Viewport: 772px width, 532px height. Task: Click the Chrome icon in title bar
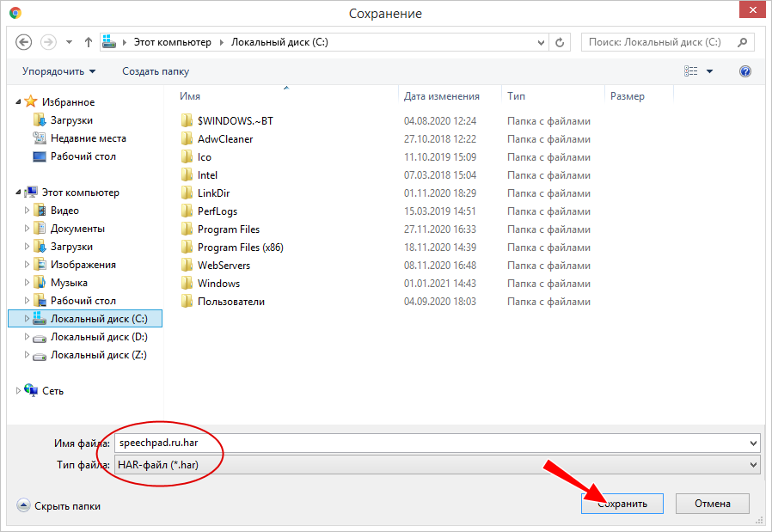[x=15, y=13]
